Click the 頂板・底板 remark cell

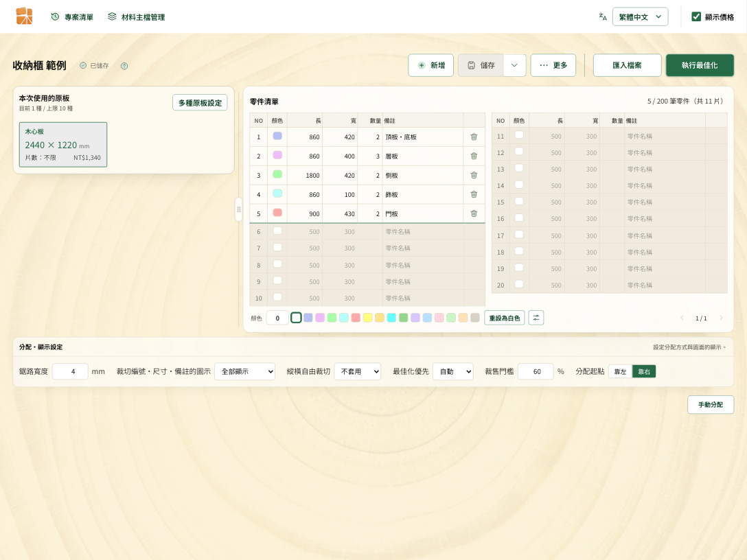pos(423,137)
